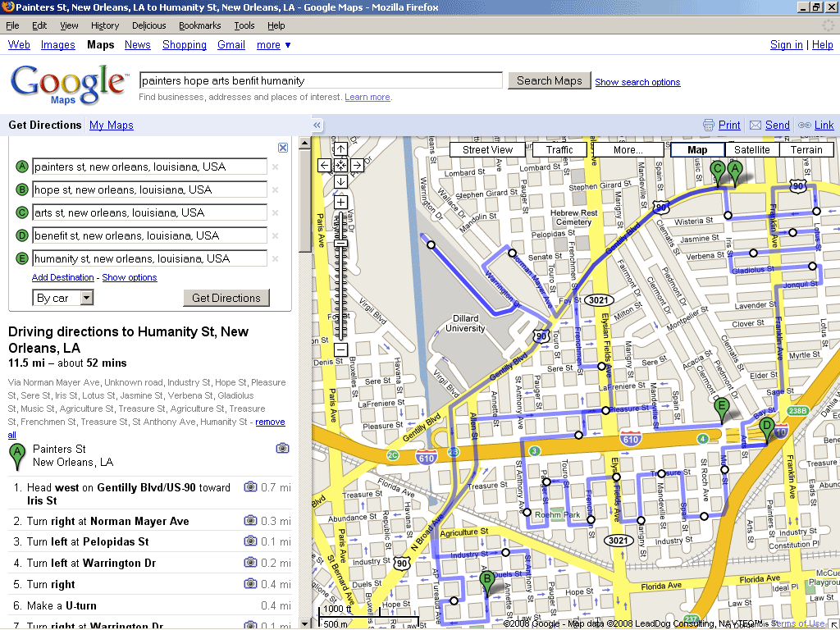
Task: Click the center return-to-last-result map icon
Action: point(340,165)
